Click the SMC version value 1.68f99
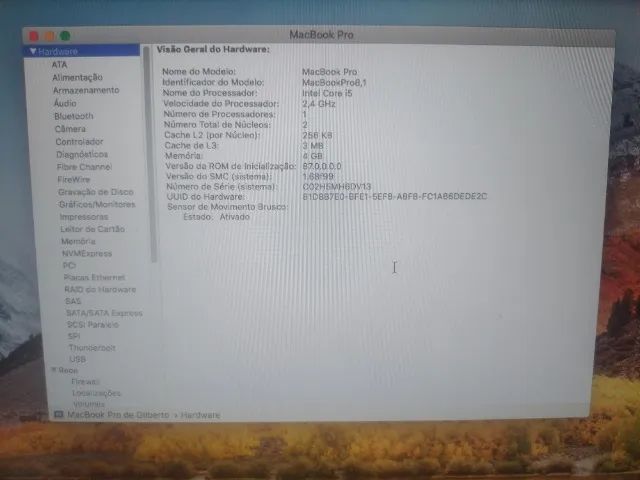Viewport: 640px width, 480px height. pyautogui.click(x=318, y=176)
